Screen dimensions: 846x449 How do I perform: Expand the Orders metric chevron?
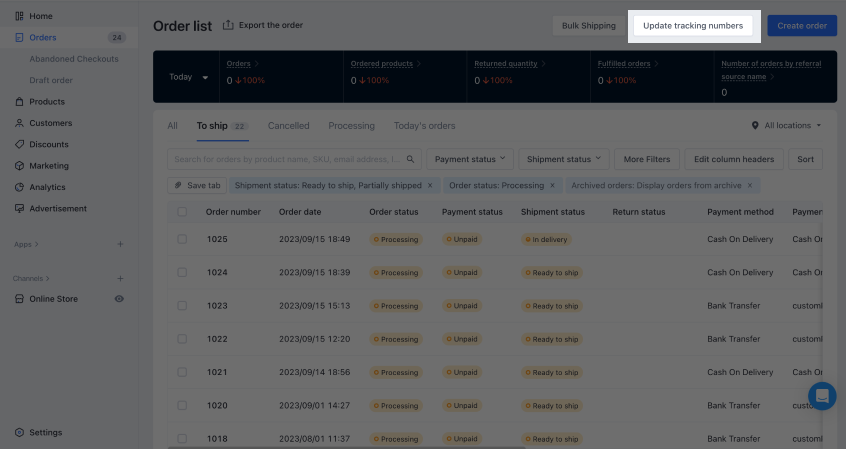[257, 64]
